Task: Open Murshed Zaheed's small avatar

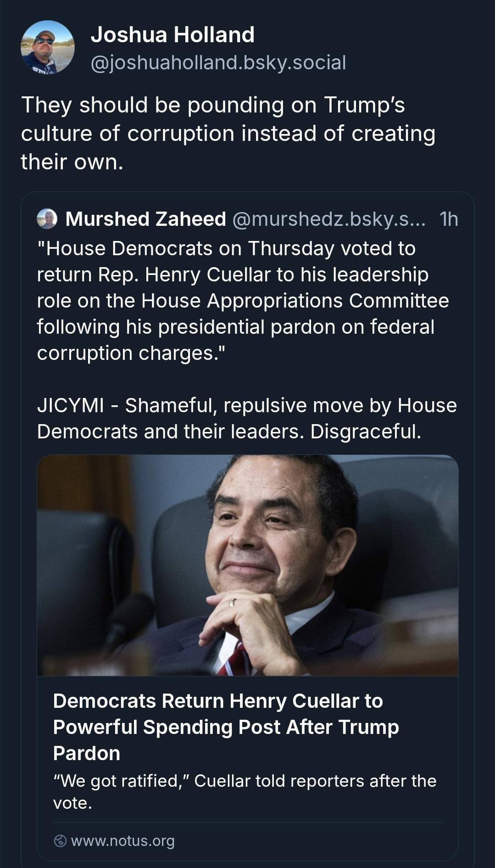Action: (x=47, y=219)
